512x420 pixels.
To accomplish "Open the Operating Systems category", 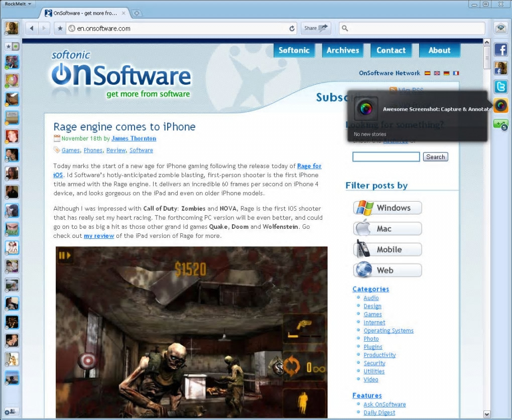I will point(389,330).
